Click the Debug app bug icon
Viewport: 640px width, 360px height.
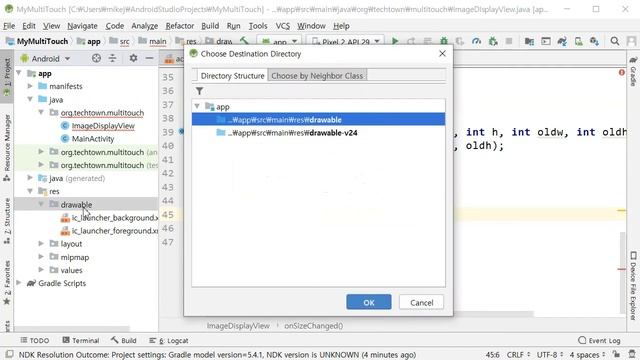(444, 41)
